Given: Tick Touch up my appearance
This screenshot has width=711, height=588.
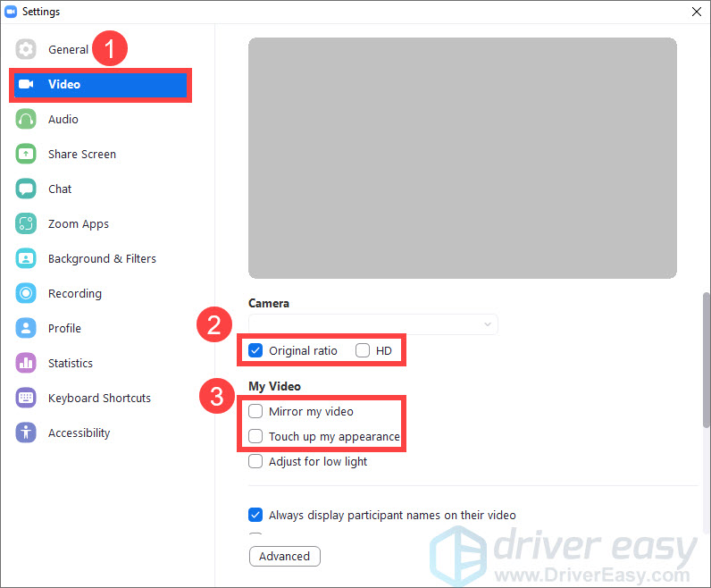Looking at the screenshot, I should tap(255, 437).
